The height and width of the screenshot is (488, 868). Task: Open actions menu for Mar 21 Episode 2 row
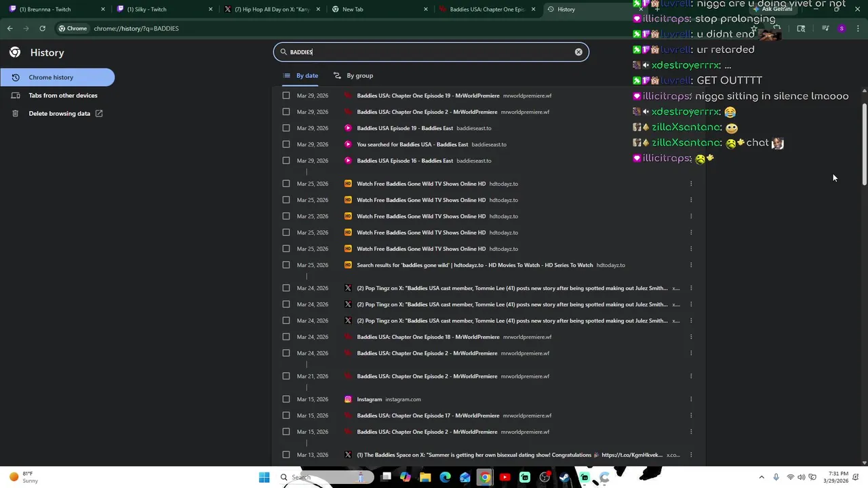tap(691, 376)
